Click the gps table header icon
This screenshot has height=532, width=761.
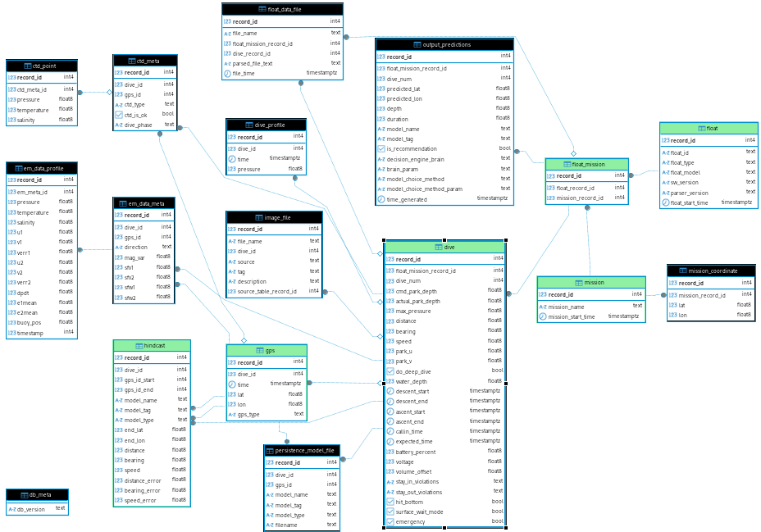coord(260,351)
